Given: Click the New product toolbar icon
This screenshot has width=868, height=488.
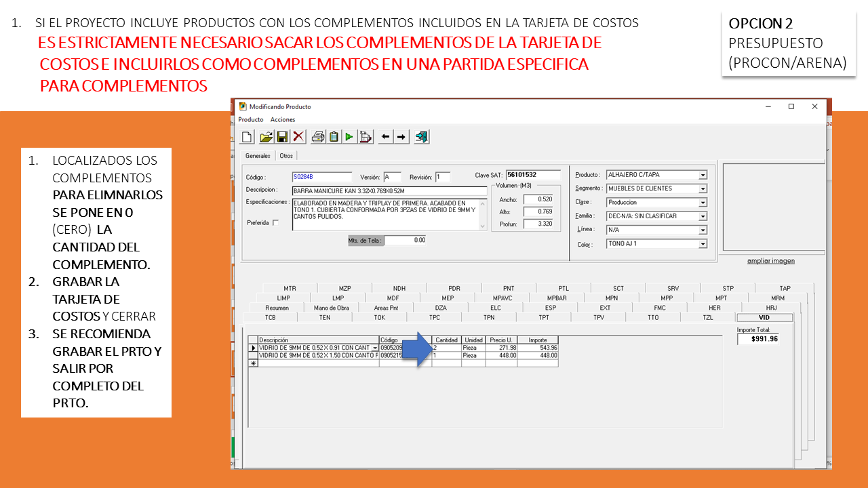Looking at the screenshot, I should pyautogui.click(x=248, y=137).
